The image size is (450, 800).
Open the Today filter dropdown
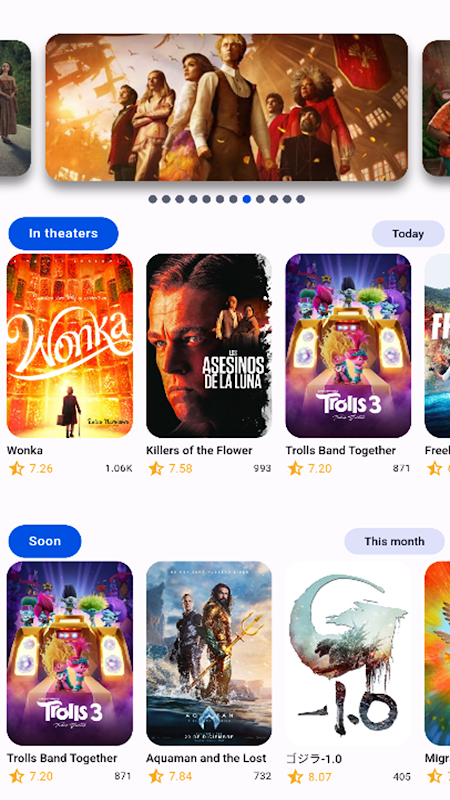408,234
